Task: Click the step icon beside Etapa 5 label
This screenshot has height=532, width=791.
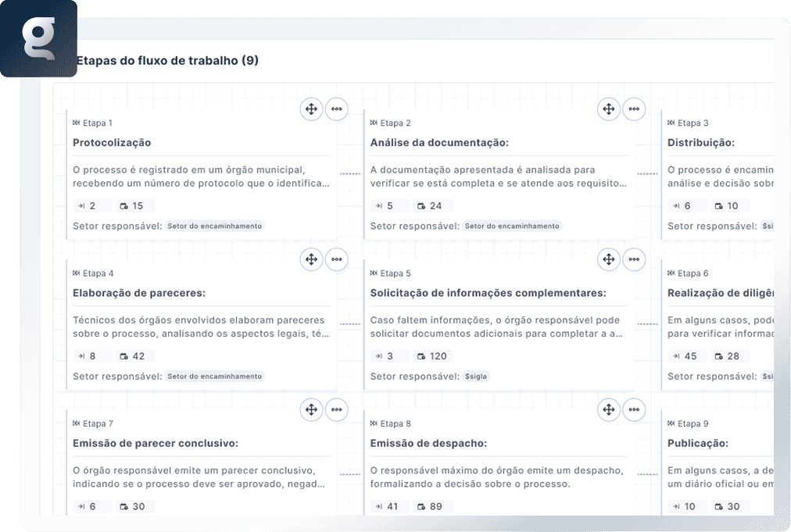Action: coord(374,273)
